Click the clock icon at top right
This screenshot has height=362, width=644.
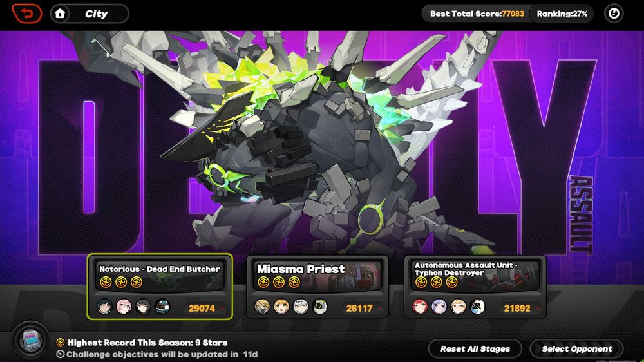pos(614,14)
